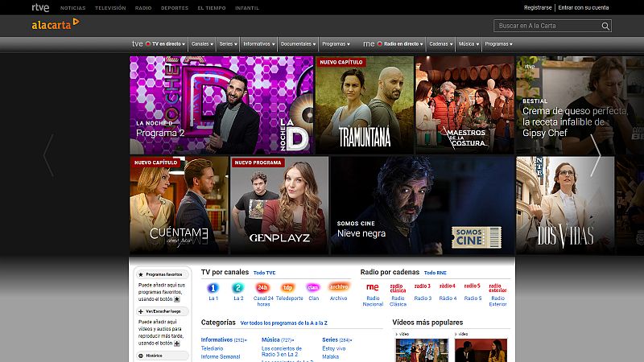Image resolution: width=644 pixels, height=362 pixels.
Task: Open La Noche D Programa 2 tile
Action: point(221,105)
